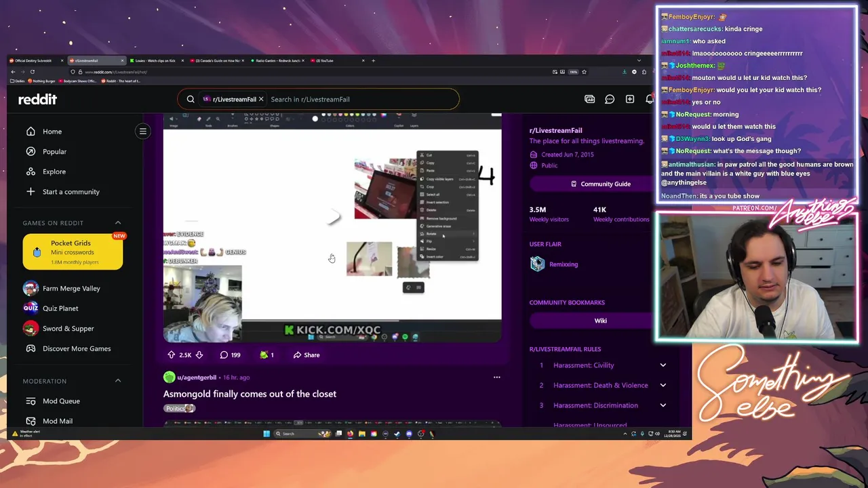Switch to Lowex Watch clips on Kick tab
This screenshot has height=488, width=868.
156,61
